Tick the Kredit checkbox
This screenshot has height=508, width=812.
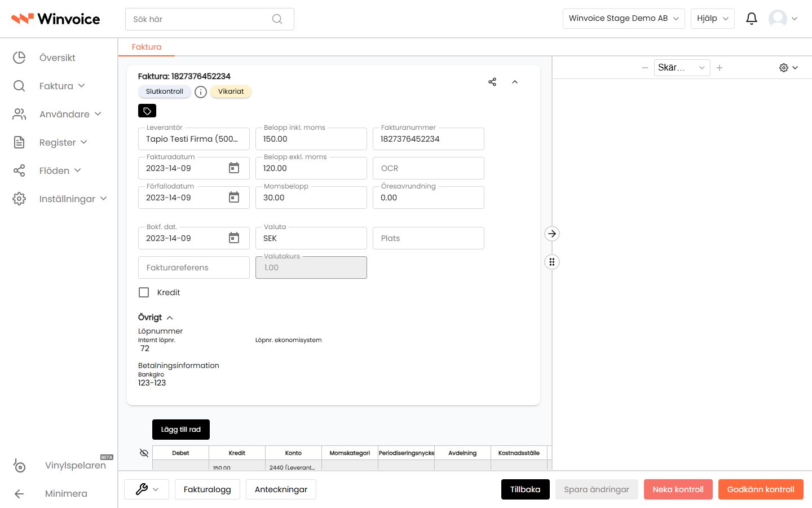click(144, 292)
